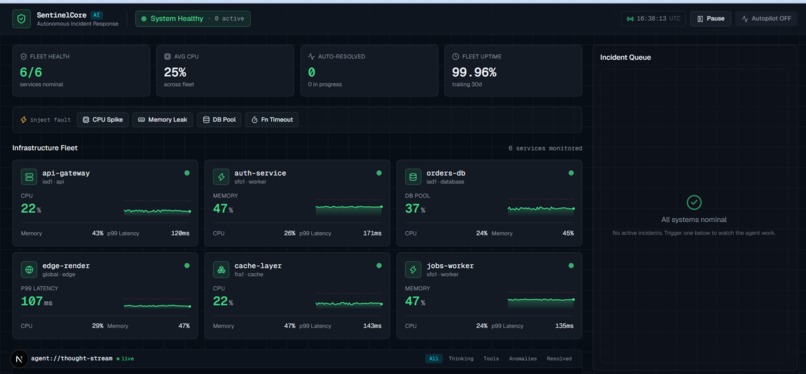
Task: Click the orders-db database icon
Action: pyautogui.click(x=413, y=177)
